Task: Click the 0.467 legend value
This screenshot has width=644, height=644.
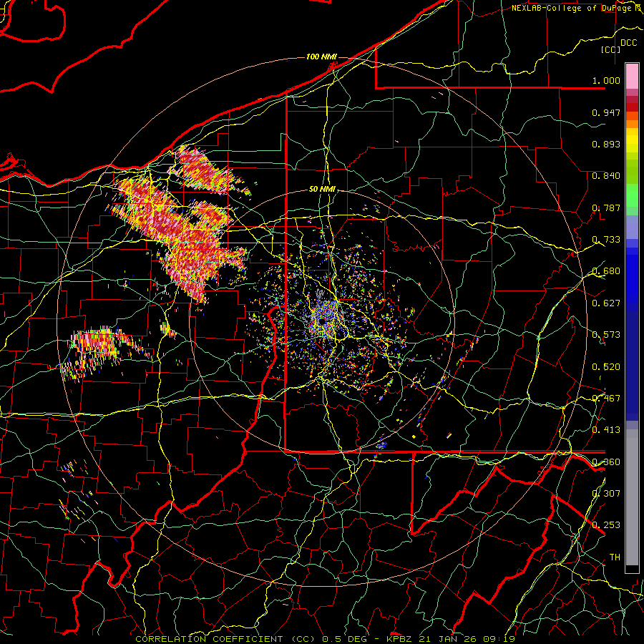Action: (x=606, y=399)
